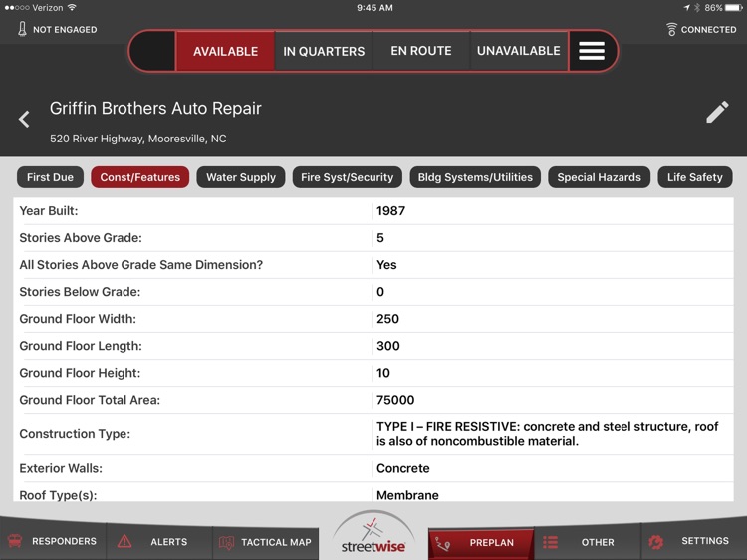
Task: Tap Ground Floor Length value 300
Action: [387, 346]
